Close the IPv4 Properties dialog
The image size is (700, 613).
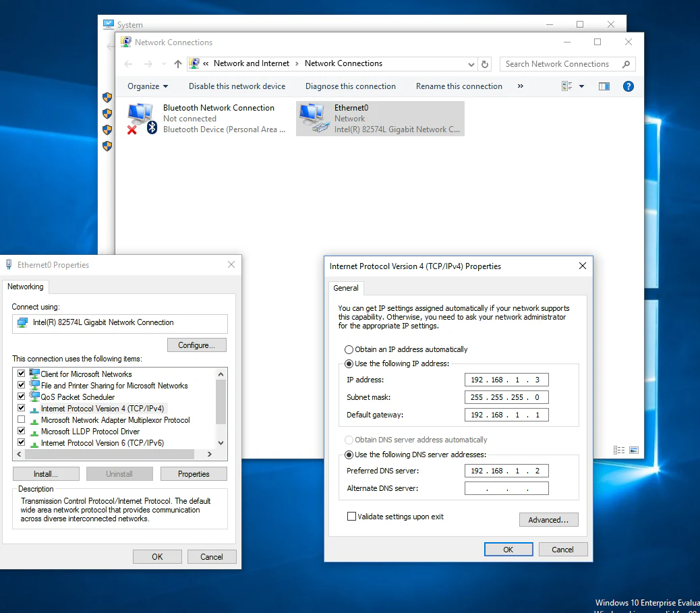(x=583, y=266)
